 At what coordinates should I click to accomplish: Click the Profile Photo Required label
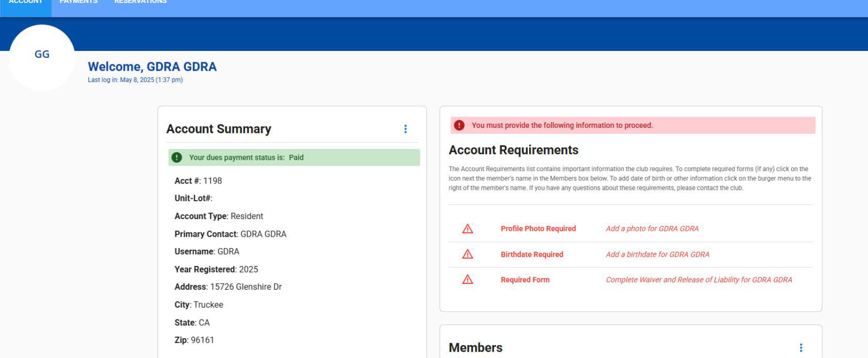click(x=538, y=229)
